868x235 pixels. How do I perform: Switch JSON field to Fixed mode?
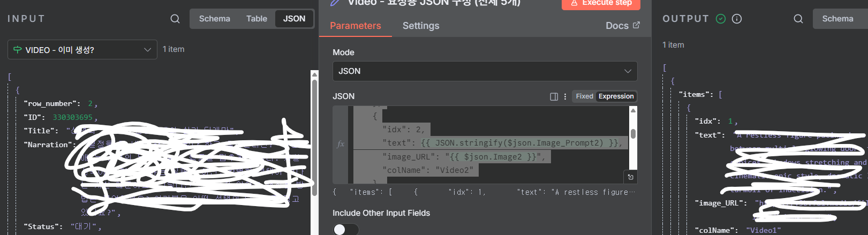(x=584, y=96)
